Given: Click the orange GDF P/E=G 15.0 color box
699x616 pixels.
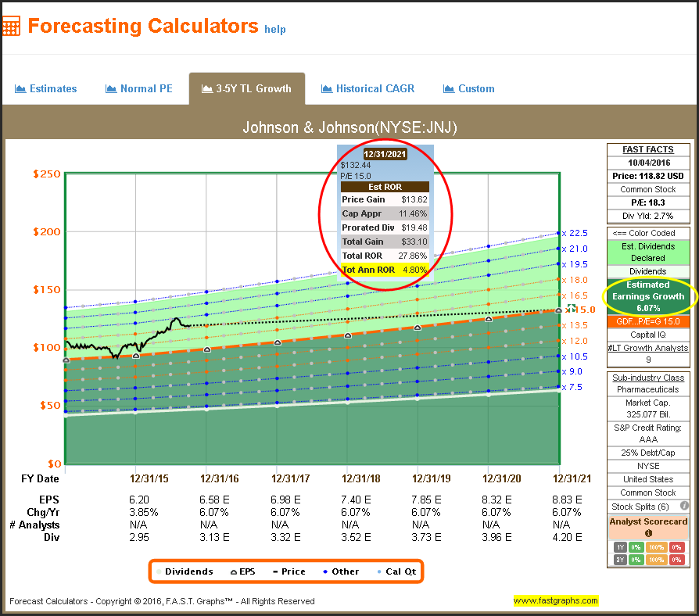Looking at the screenshot, I should pos(648,321).
